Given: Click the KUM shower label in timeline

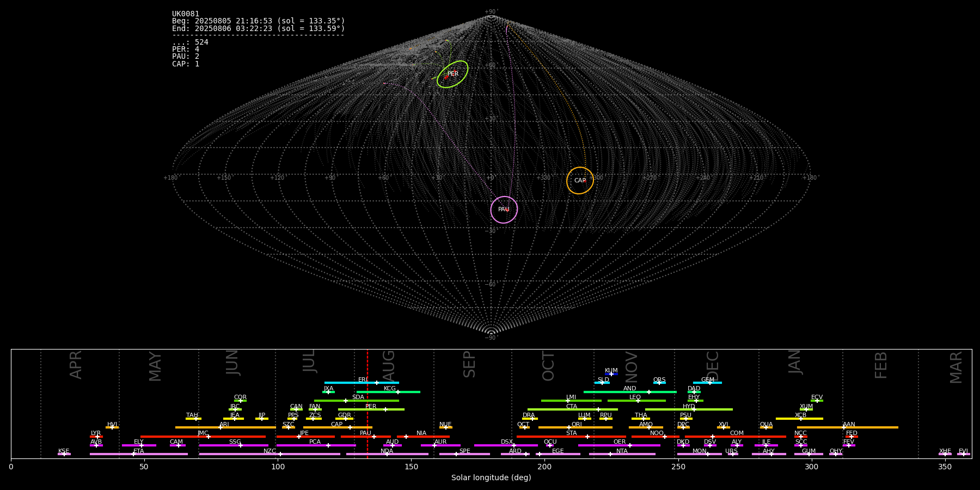Looking at the screenshot, I should 611,370.
